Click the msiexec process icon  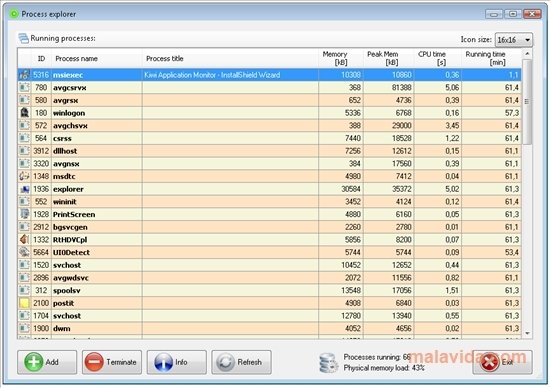coord(24,75)
